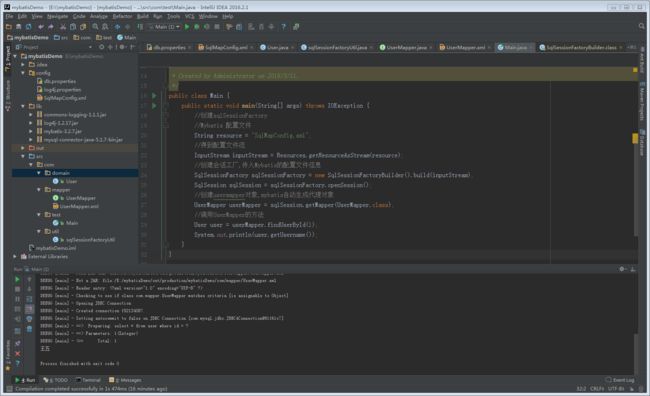The height and width of the screenshot is (396, 650).
Task: Run Main with the green toolbar arrow
Action: [x=187, y=27]
